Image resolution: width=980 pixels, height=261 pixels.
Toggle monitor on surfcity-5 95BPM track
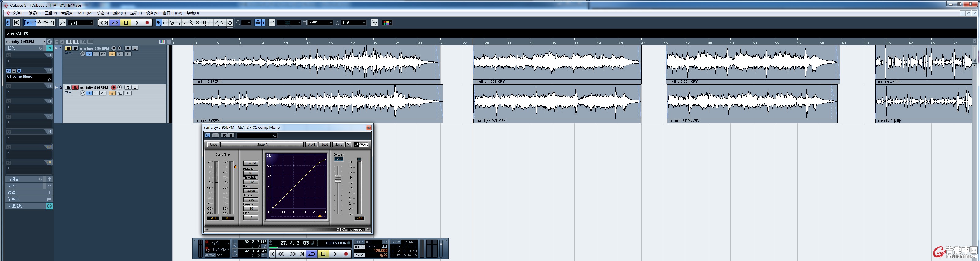point(119,88)
